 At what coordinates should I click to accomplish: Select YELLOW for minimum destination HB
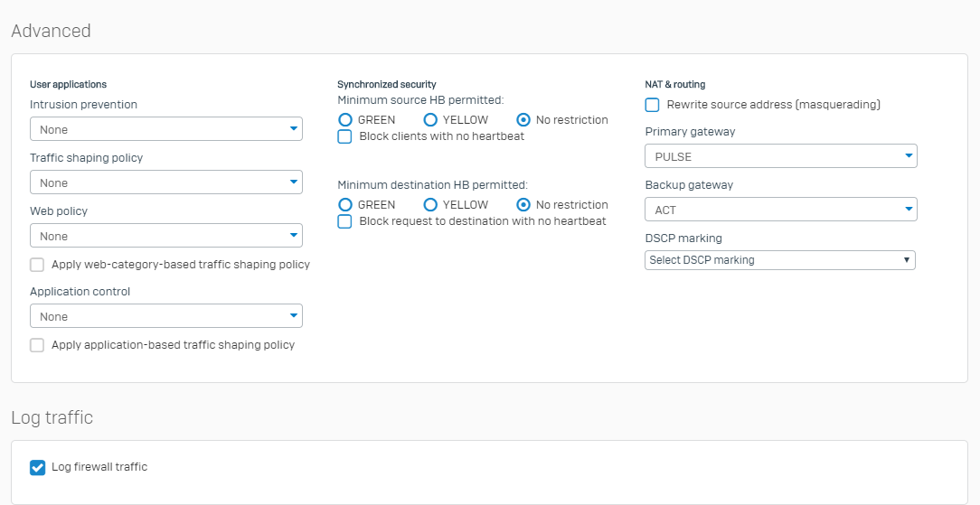pos(430,205)
